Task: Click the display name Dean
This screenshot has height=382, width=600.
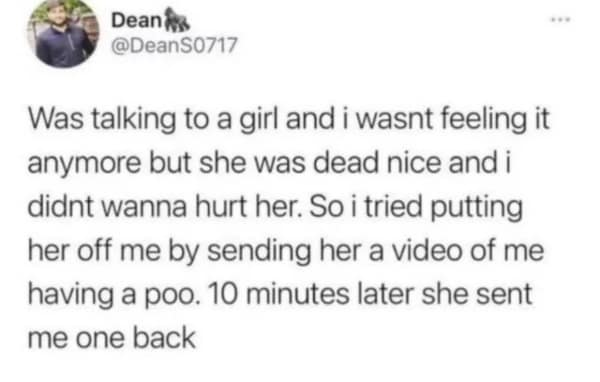Action: 137,21
